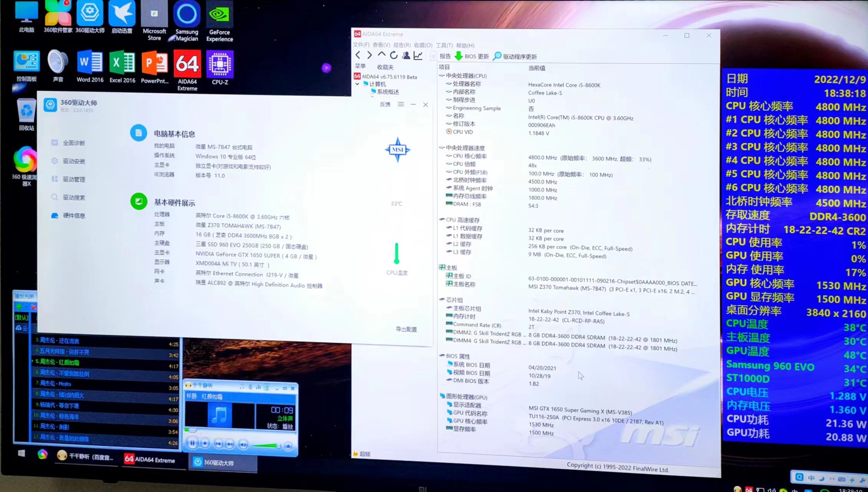Collapse the BIOS 属性 group
The width and height of the screenshot is (868, 492).
coord(442,356)
